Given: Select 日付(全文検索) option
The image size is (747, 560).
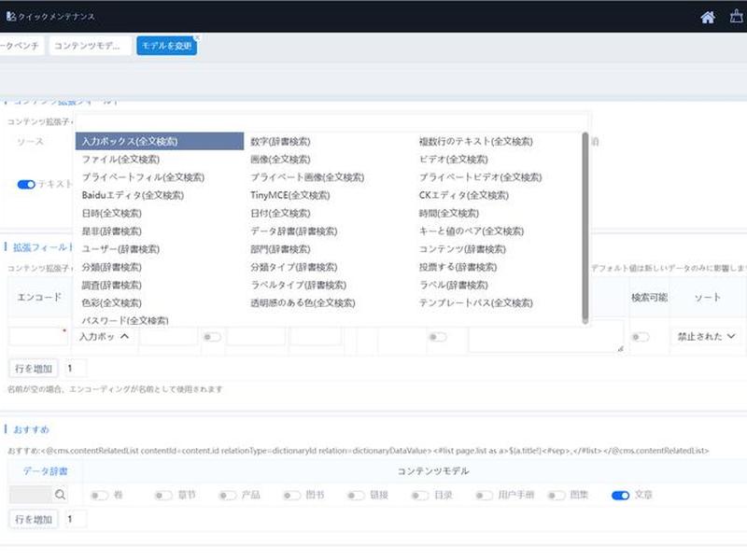Looking at the screenshot, I should 280,214.
